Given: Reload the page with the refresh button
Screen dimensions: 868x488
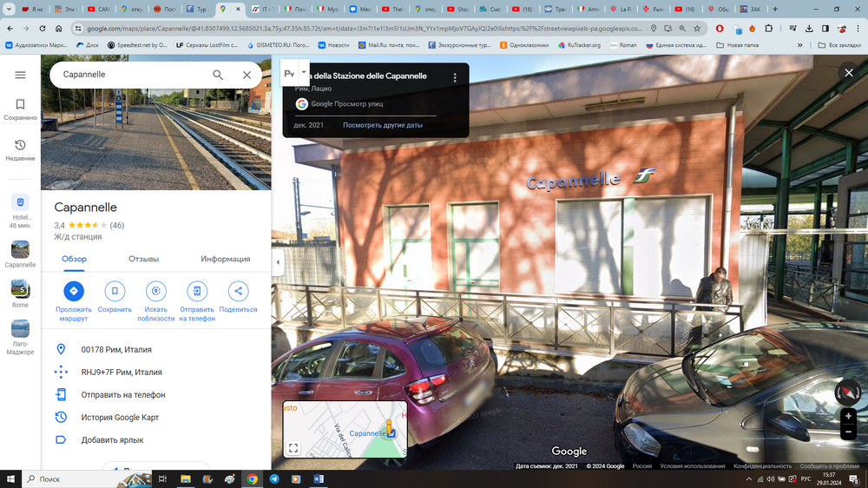Looking at the screenshot, I should click(42, 29).
